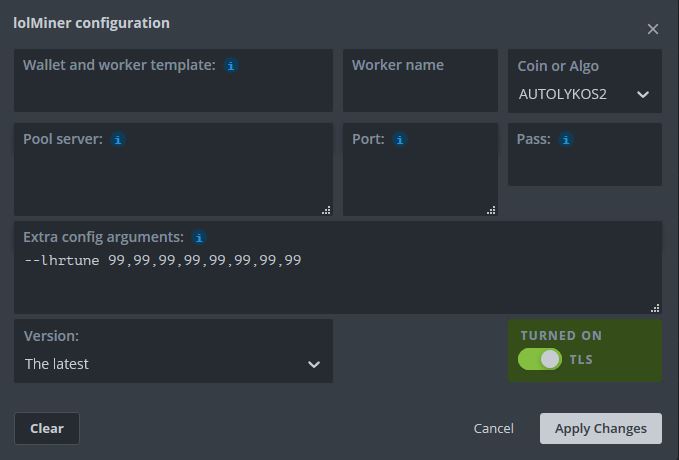Focus the Worker name input field

[420, 81]
